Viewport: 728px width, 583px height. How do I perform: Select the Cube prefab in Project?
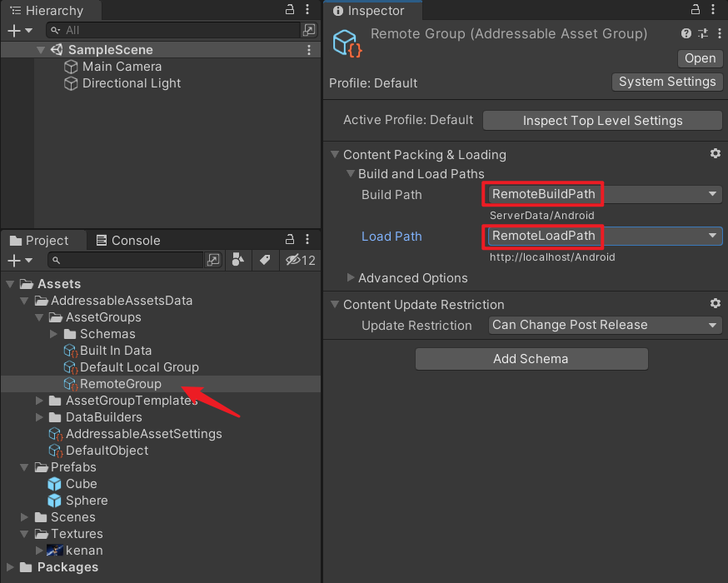point(81,484)
